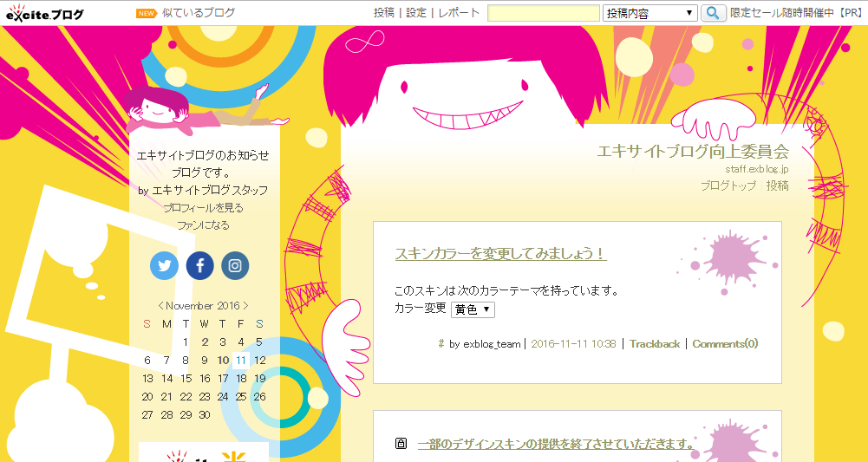The height and width of the screenshot is (462, 868).
Task: Open Trackback link of first post
Action: (x=655, y=343)
